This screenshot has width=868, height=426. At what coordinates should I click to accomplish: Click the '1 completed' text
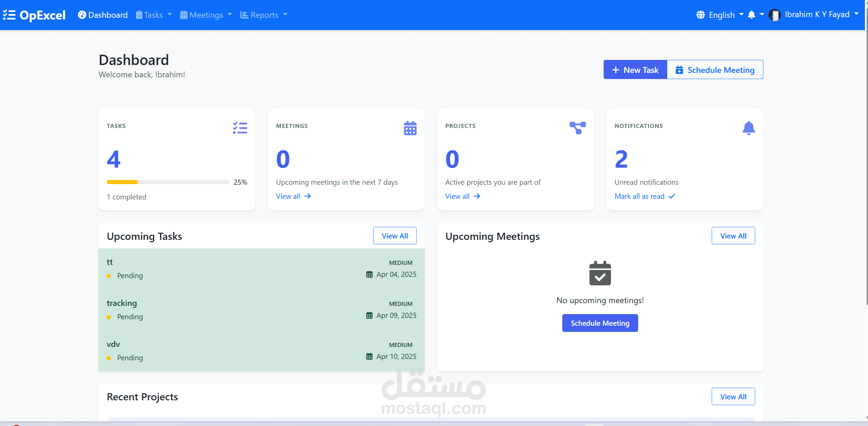(127, 197)
